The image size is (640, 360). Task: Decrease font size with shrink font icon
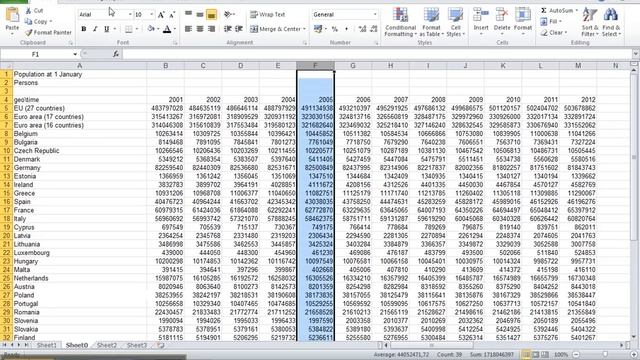pos(172,15)
